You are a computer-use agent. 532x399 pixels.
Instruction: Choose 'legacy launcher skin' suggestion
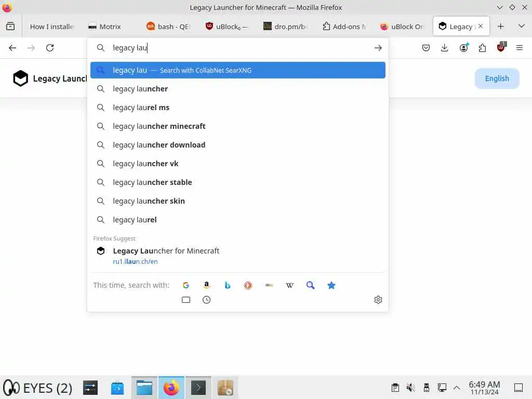click(x=238, y=201)
